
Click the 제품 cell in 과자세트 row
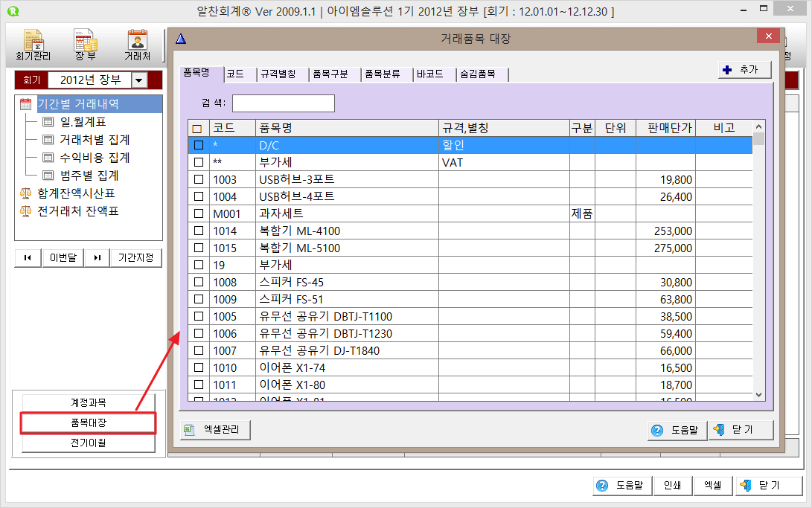point(581,213)
